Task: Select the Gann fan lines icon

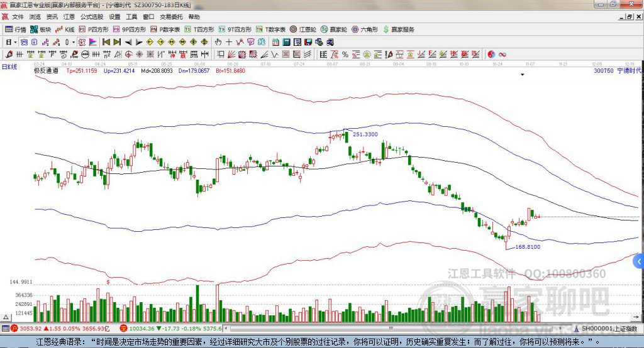Action: 231,55
